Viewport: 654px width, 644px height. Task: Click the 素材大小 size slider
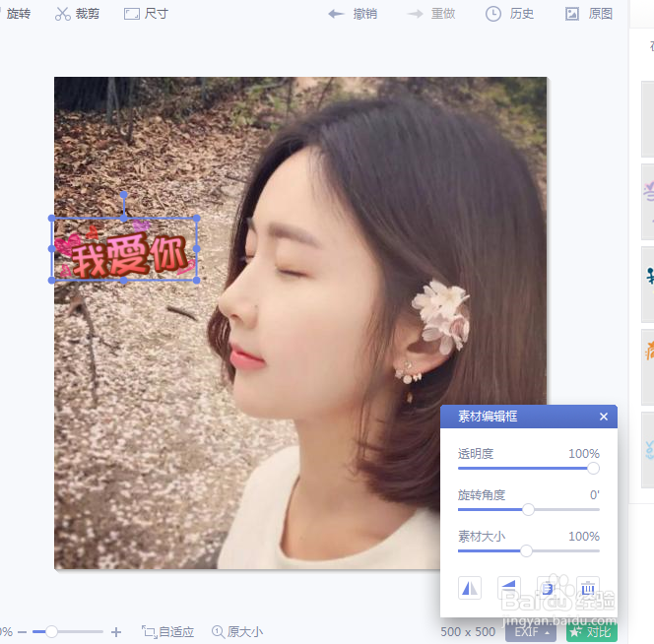click(529, 550)
